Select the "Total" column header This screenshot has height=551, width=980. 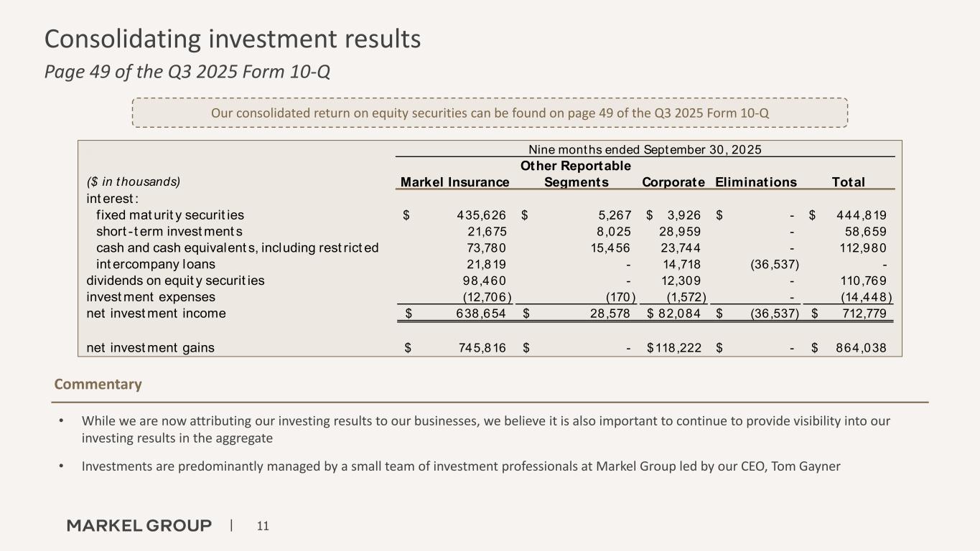(x=848, y=182)
